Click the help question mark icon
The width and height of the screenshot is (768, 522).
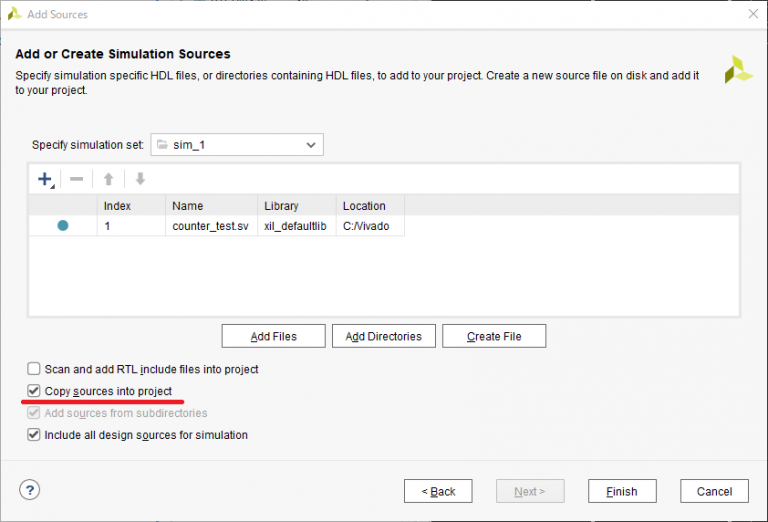pos(30,490)
